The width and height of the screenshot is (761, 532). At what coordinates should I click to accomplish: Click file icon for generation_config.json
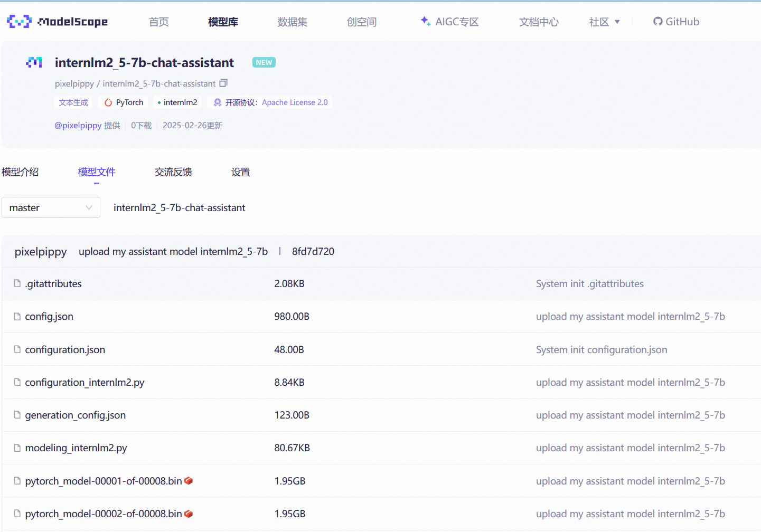17,415
